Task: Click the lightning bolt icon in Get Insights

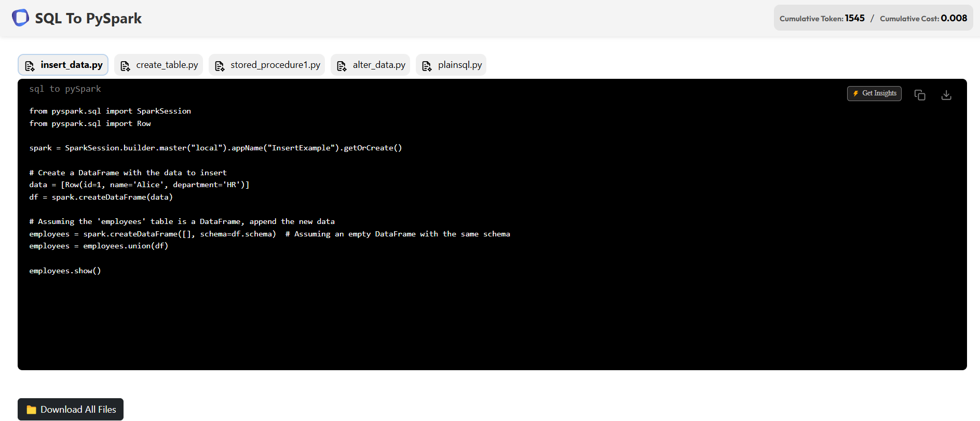Action: pos(856,93)
